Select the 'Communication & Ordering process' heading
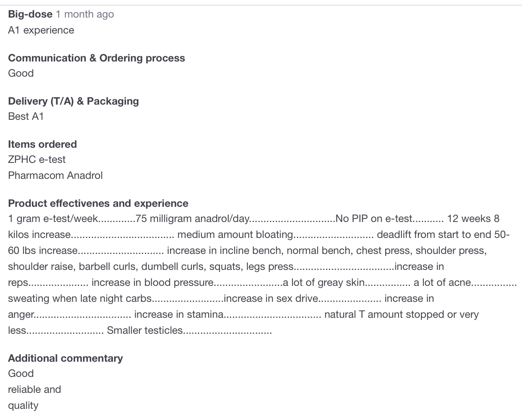Screen dimensions: 522x420 (97, 58)
